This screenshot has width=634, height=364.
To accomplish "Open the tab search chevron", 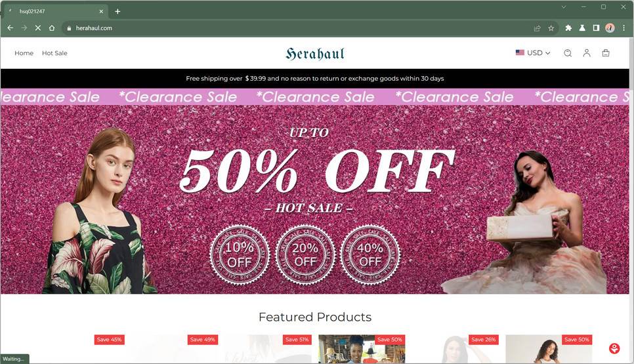I will pyautogui.click(x=563, y=7).
